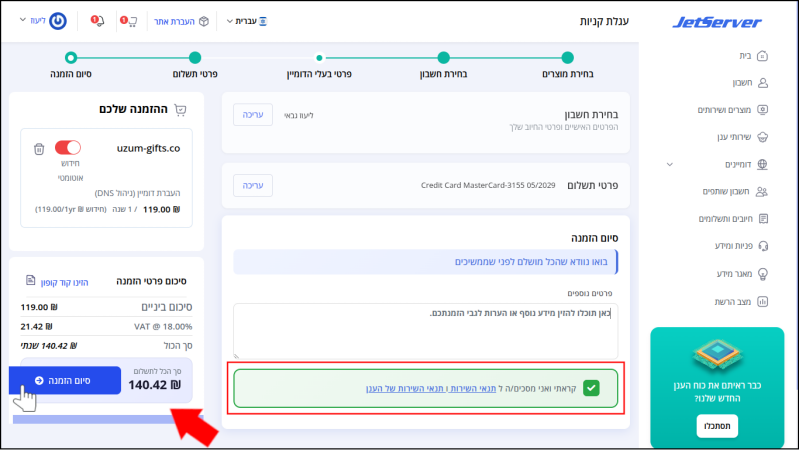Open פניות ומידע support headset icon
Image resolution: width=799 pixels, height=467 pixels.
tap(763, 246)
